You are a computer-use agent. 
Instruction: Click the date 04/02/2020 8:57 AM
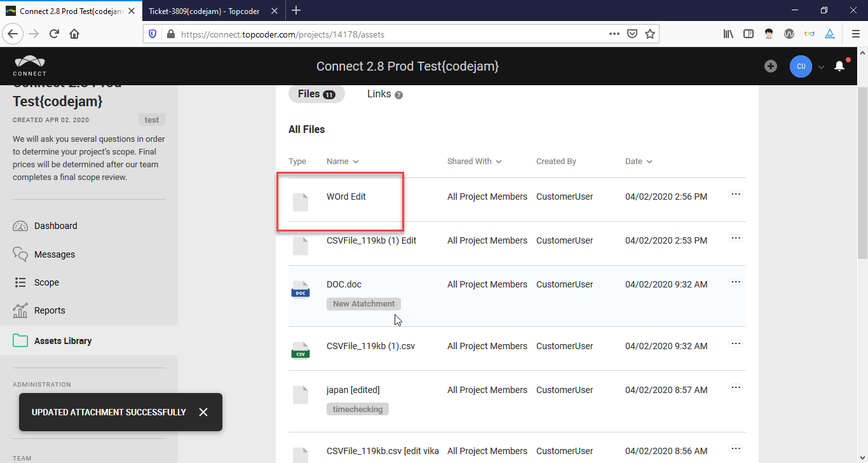(666, 390)
